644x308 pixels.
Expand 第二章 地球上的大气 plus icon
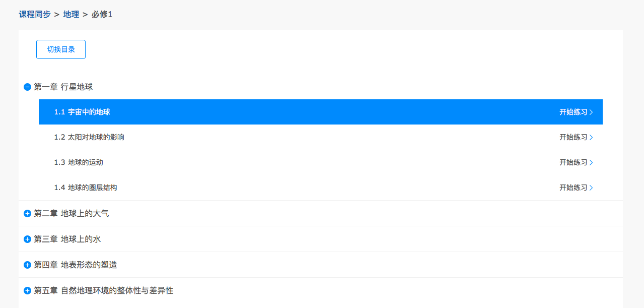tap(28, 214)
